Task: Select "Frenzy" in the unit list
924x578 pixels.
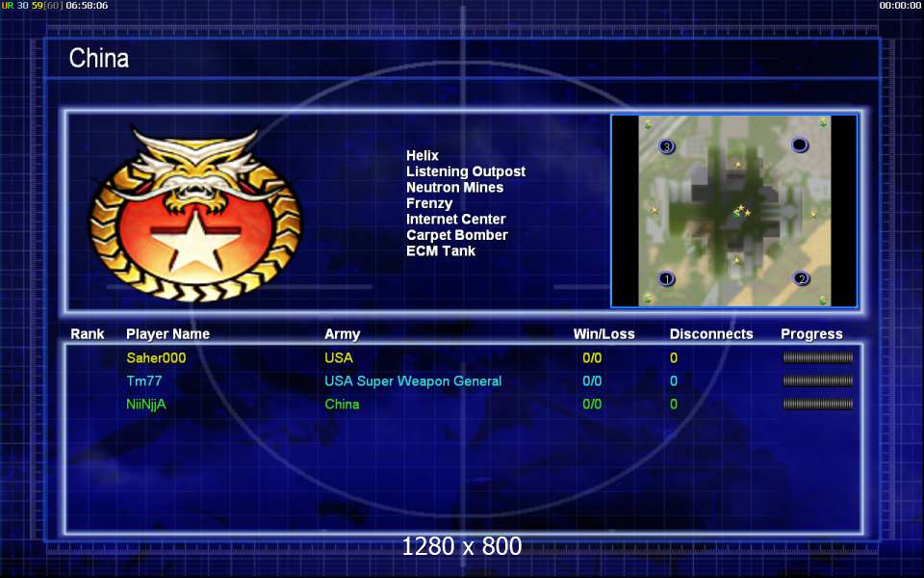Action: tap(429, 203)
